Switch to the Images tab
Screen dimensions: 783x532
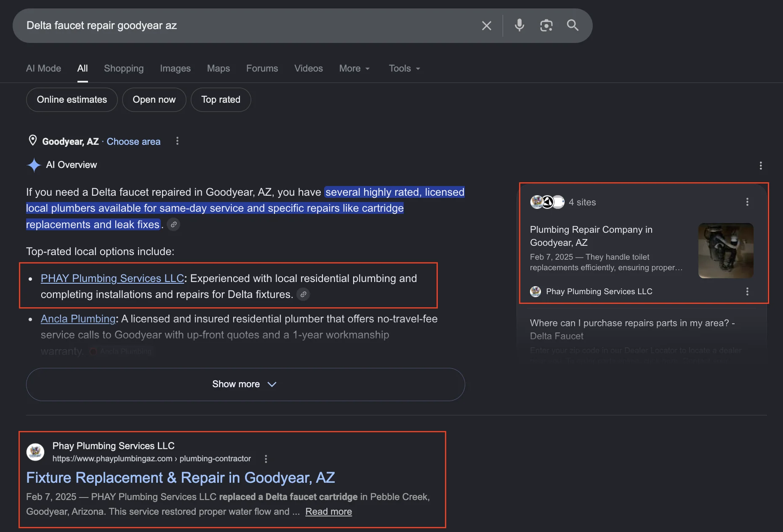[175, 68]
